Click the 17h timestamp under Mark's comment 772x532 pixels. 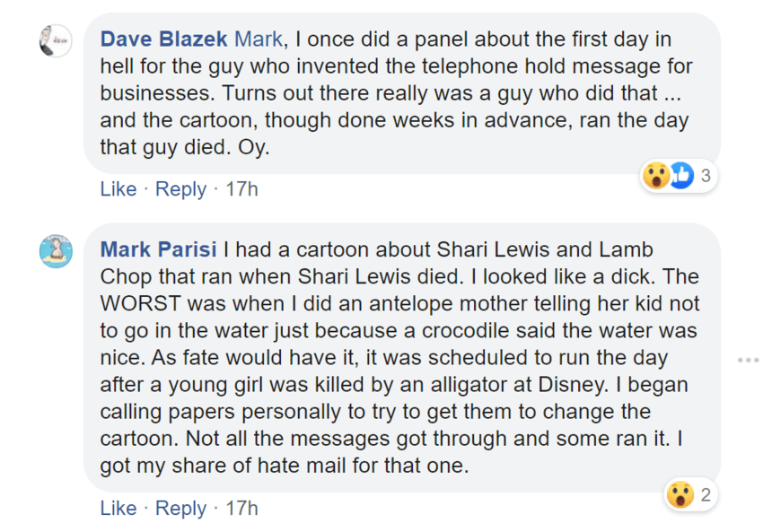[241, 508]
